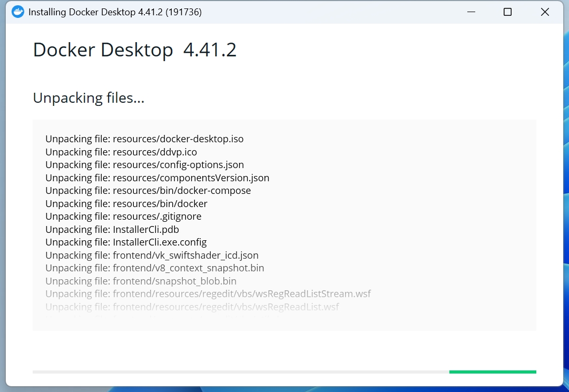
Task: Select the resources/bin/docker log line
Action: tap(126, 203)
